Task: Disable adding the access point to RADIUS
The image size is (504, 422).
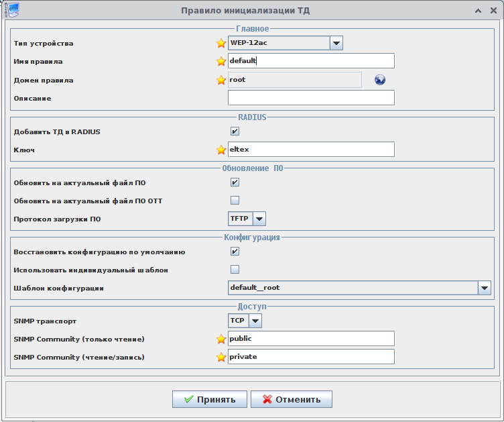Action: coord(235,131)
